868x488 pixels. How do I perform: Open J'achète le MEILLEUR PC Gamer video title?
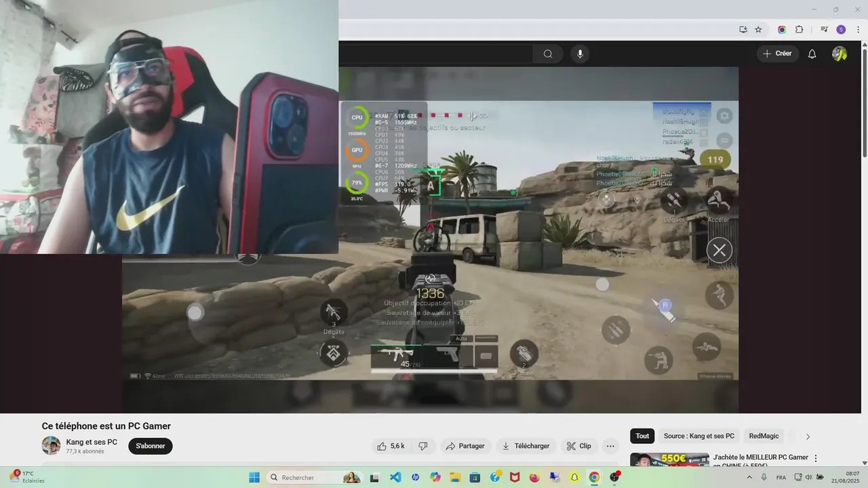[x=761, y=461]
